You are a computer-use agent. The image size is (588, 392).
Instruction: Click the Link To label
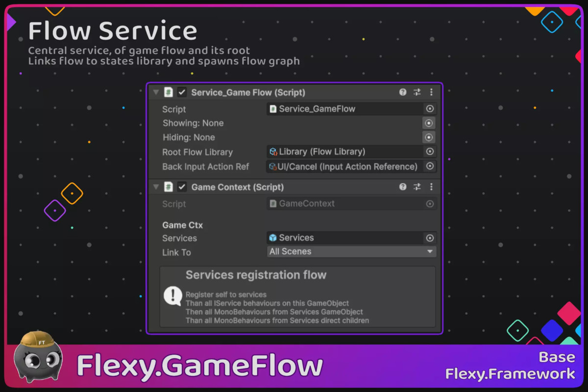pyautogui.click(x=177, y=252)
